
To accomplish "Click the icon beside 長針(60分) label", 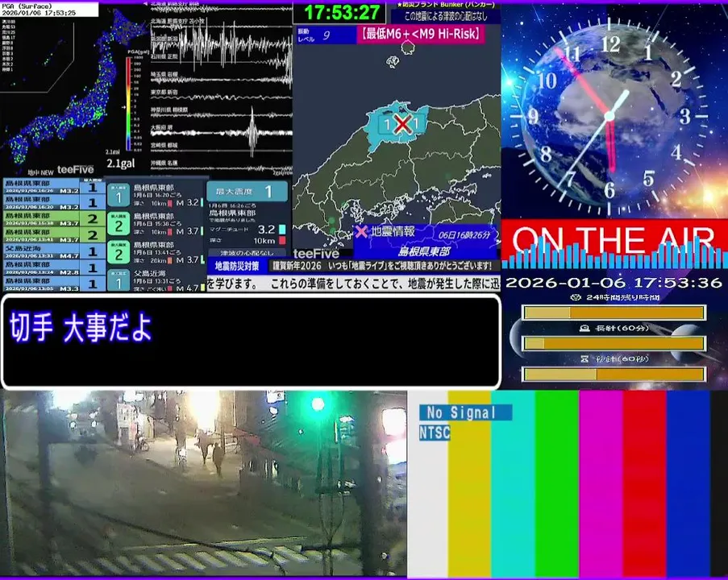I will coord(584,328).
